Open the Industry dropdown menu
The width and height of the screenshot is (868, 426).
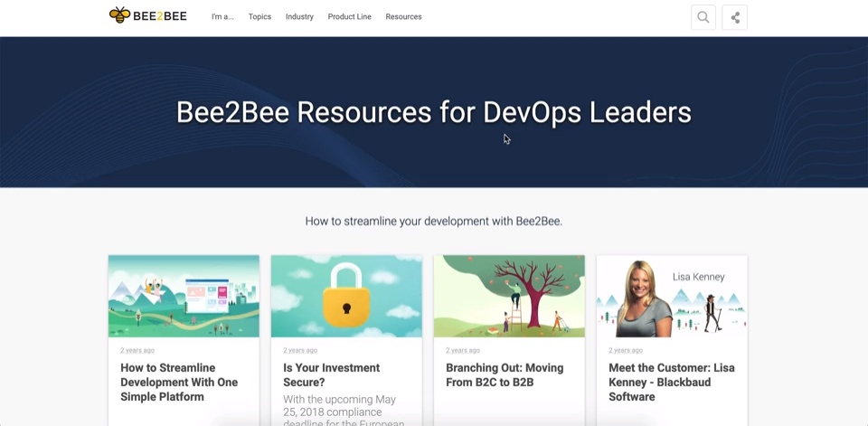[x=299, y=17]
